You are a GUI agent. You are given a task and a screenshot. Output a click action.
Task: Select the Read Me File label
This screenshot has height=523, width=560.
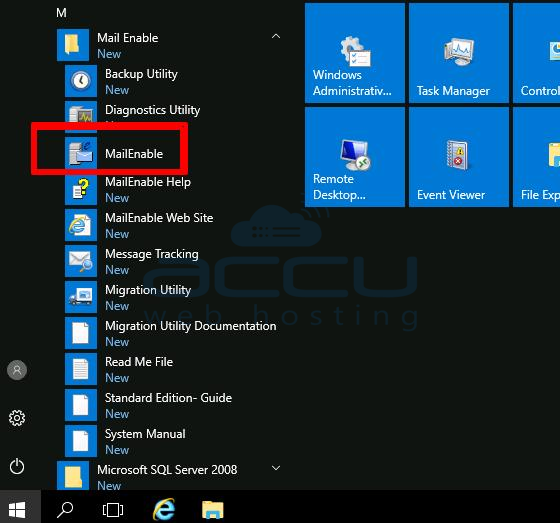(x=139, y=362)
